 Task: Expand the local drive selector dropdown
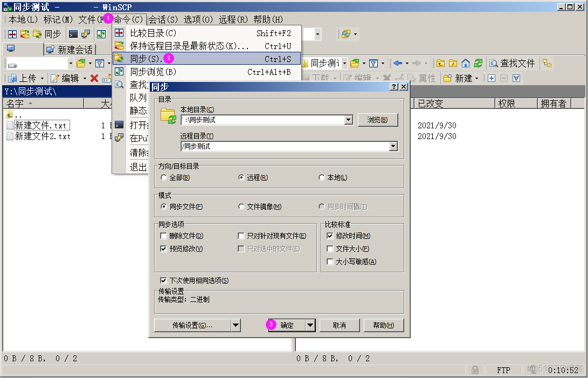point(71,64)
